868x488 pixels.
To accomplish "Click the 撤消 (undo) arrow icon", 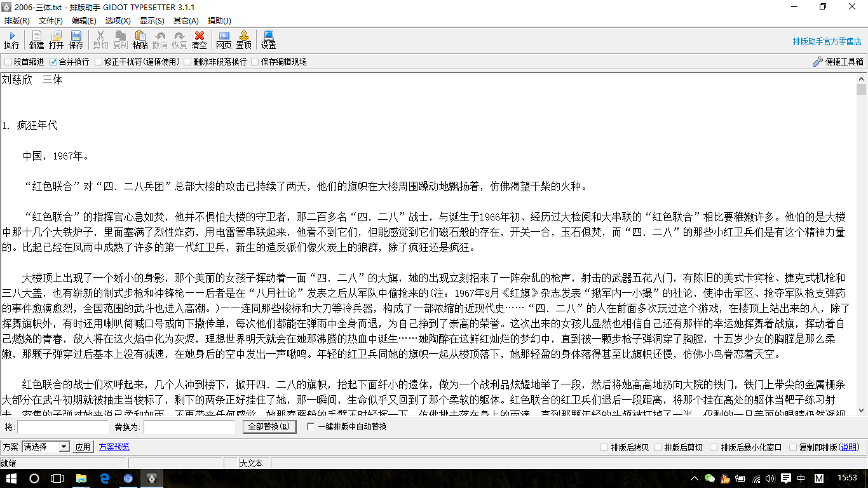I will [x=159, y=40].
